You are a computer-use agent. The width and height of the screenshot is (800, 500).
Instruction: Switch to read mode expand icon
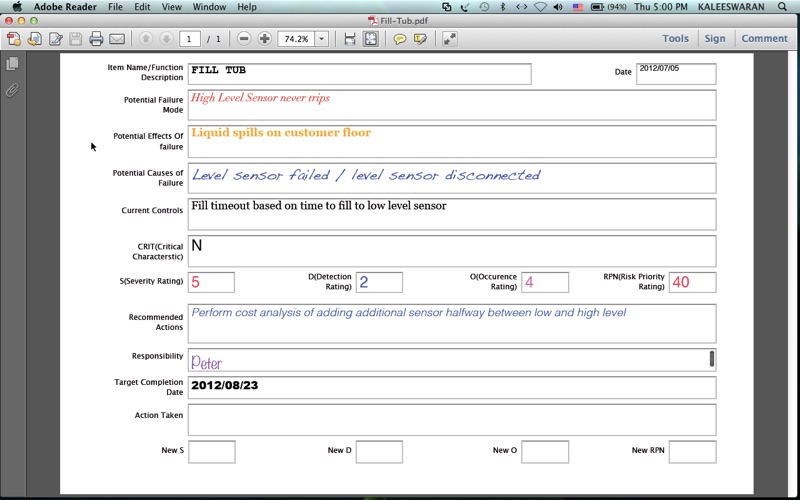click(x=449, y=39)
